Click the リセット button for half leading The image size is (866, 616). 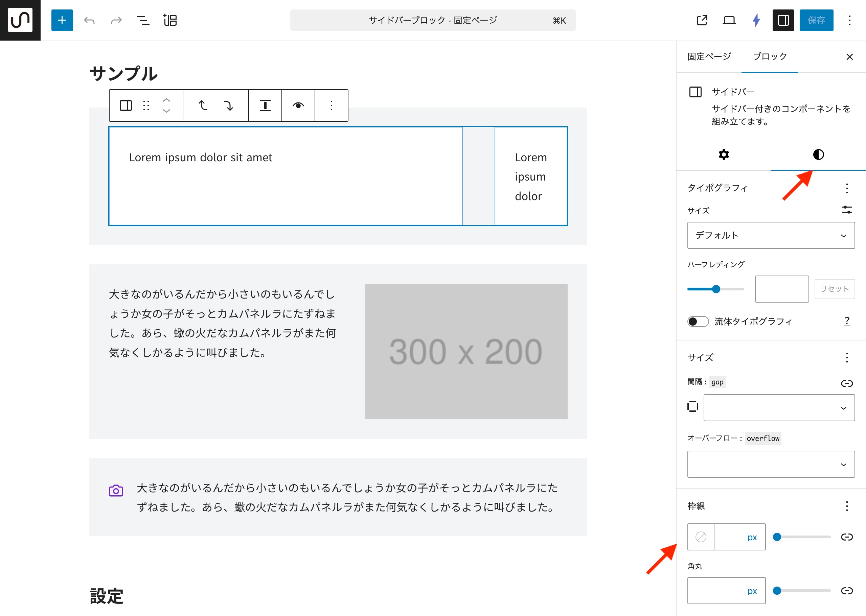(x=834, y=289)
